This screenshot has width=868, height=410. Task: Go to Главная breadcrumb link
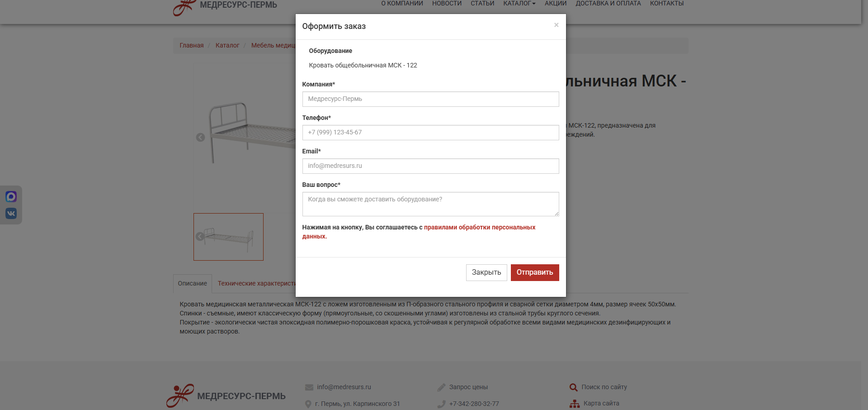(192, 45)
